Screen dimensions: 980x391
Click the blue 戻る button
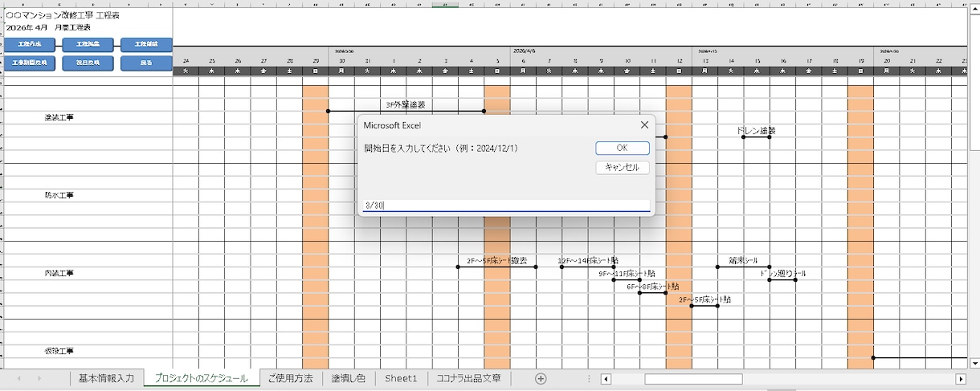click(x=146, y=63)
